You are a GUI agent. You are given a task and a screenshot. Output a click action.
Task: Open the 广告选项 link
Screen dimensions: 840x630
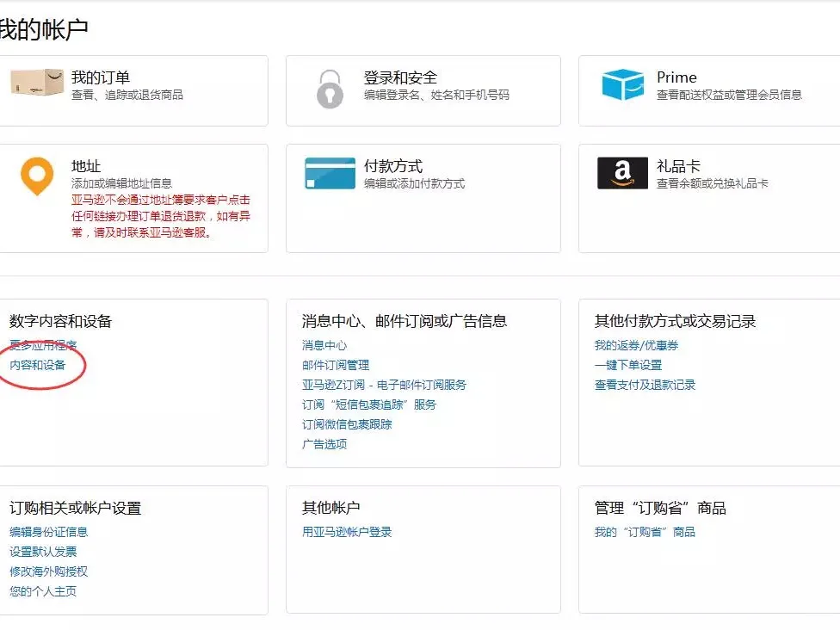(324, 444)
